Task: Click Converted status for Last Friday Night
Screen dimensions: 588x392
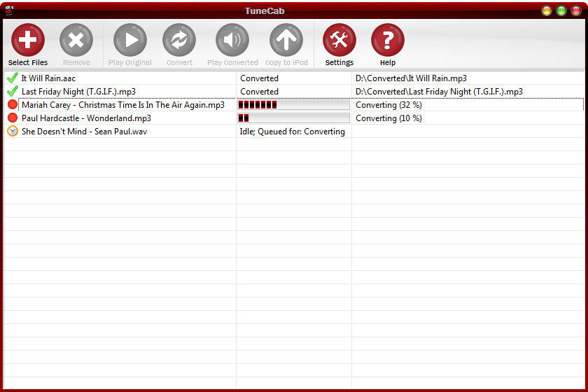Action: click(259, 92)
